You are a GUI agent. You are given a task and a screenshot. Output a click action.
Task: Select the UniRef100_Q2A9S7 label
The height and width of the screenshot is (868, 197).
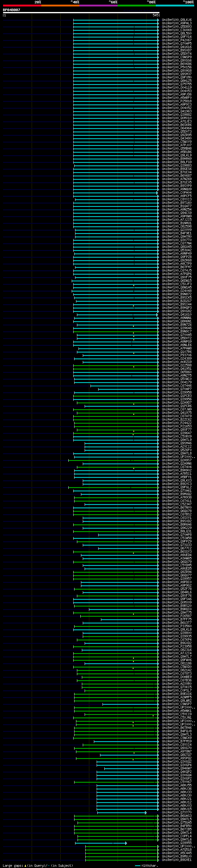click(176, 460)
